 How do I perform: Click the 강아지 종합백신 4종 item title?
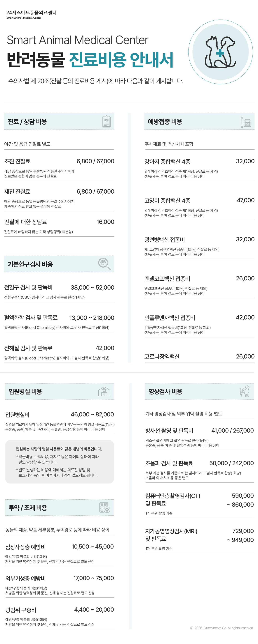pyautogui.click(x=167, y=162)
